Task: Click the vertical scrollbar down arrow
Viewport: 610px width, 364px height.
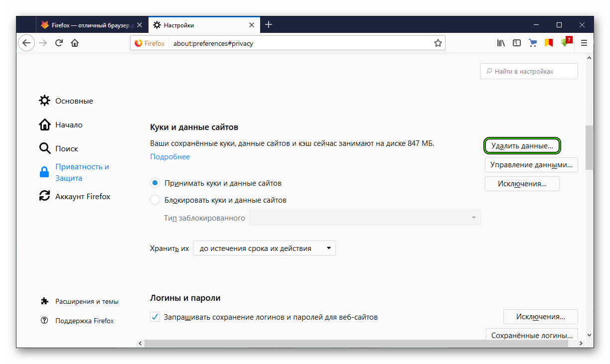Action: click(x=590, y=336)
